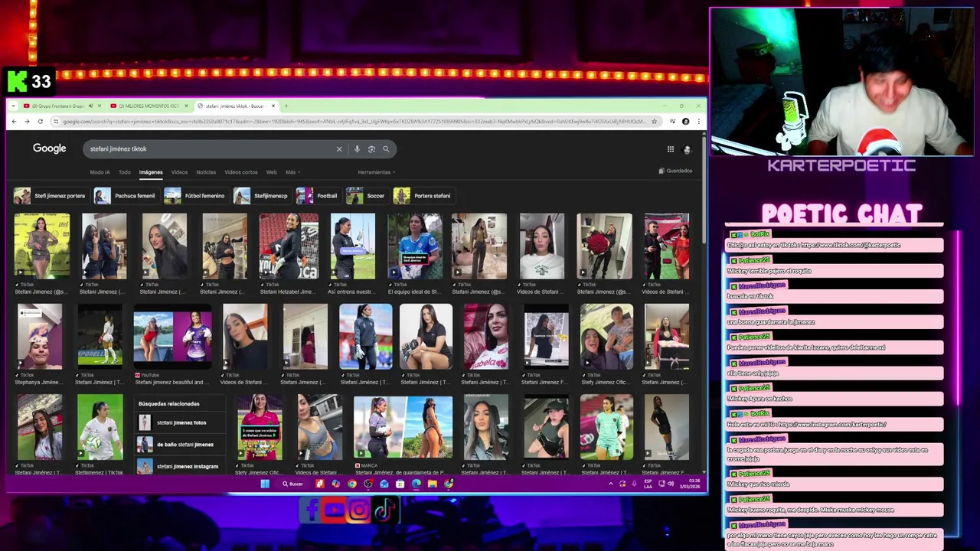
Task: Click the browser forward arrow
Action: [x=27, y=122]
